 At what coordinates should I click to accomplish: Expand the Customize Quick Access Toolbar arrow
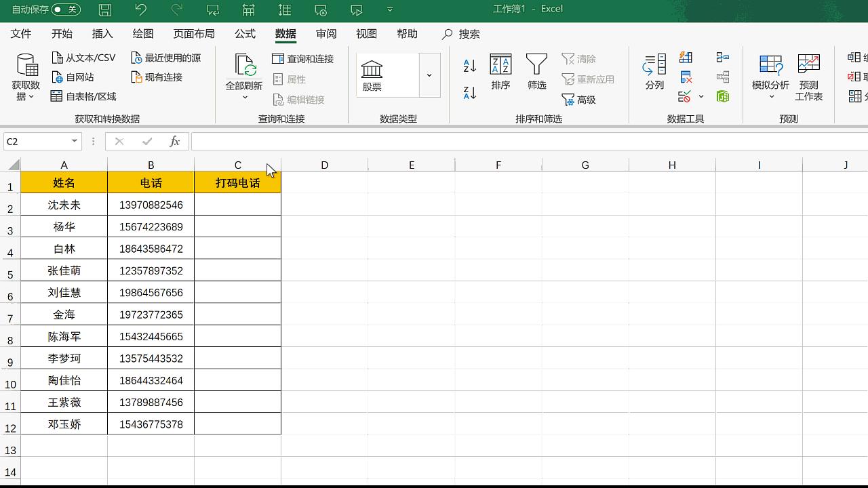click(x=390, y=9)
